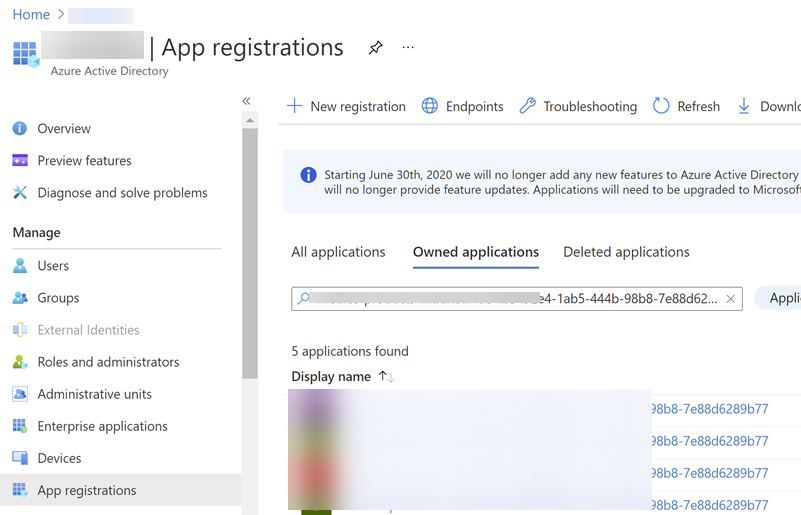Open the Groups menu item
The width and height of the screenshot is (801, 515).
[58, 298]
